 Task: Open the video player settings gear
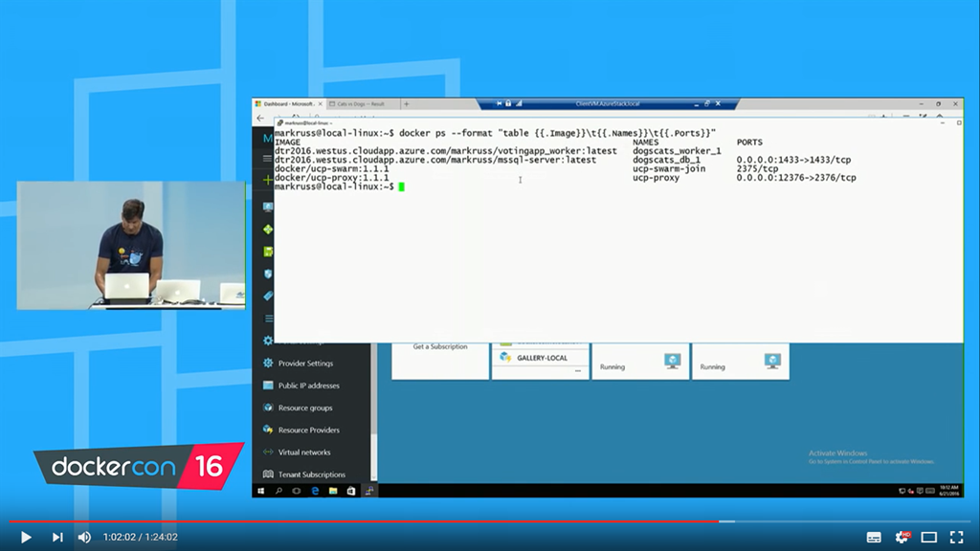coord(902,538)
